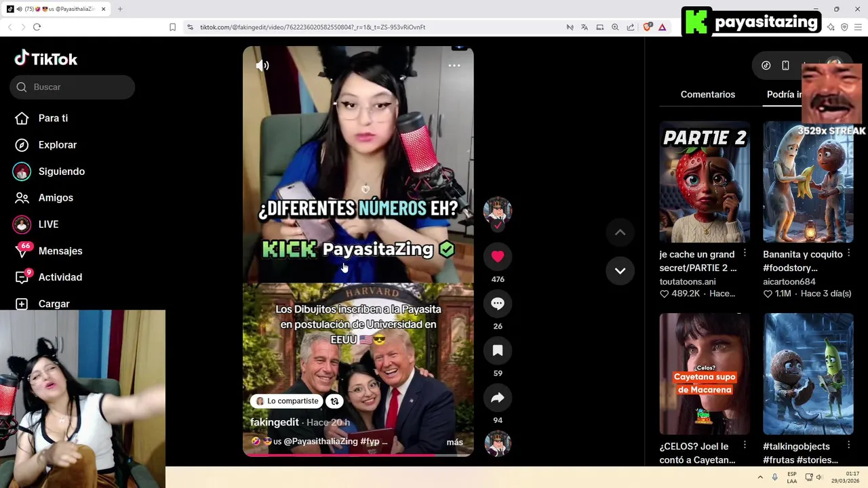Screen dimensions: 868x488
Task: Click the share arrow icon
Action: pyautogui.click(x=498, y=398)
